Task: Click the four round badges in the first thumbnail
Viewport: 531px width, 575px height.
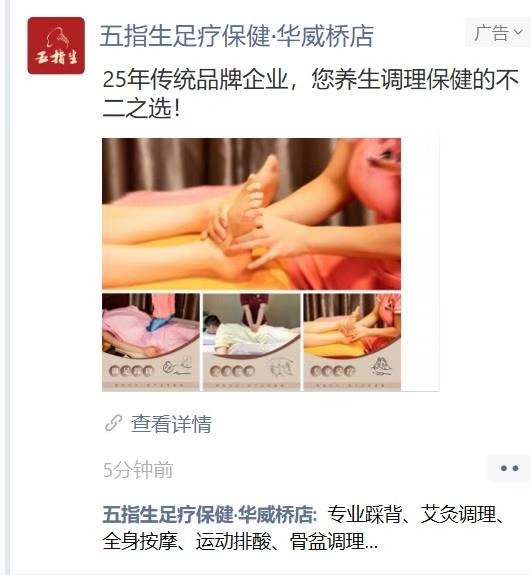Action: 131,371
